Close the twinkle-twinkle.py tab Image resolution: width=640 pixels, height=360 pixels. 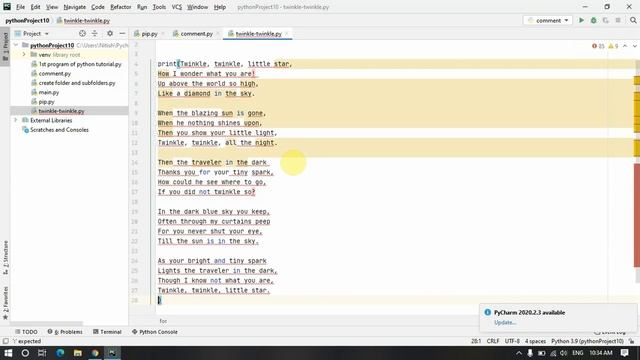(x=287, y=34)
